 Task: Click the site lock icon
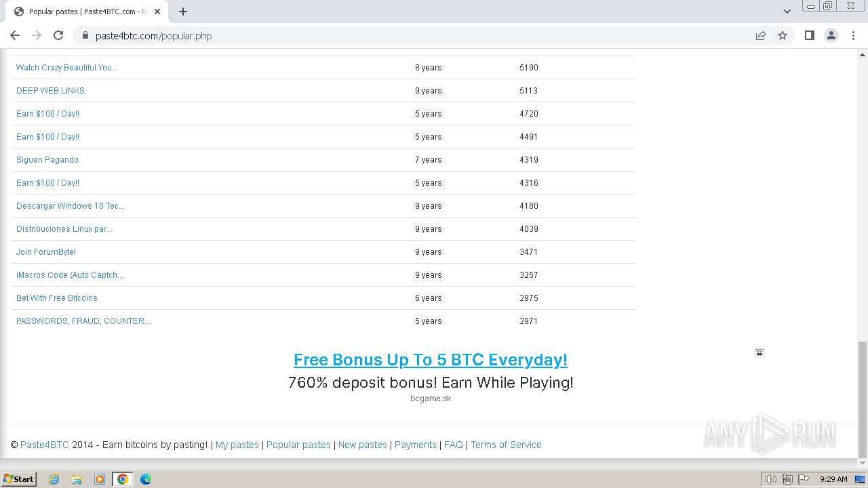tap(85, 36)
